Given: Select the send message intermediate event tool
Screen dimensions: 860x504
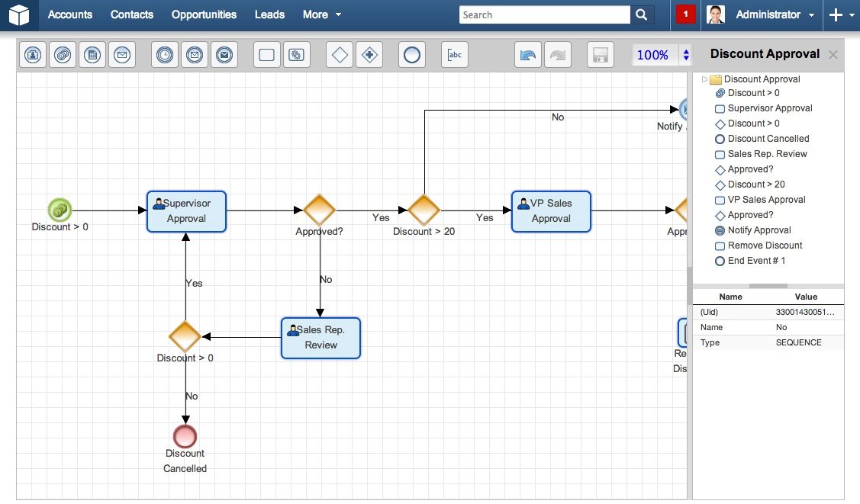Looking at the screenshot, I should [224, 55].
